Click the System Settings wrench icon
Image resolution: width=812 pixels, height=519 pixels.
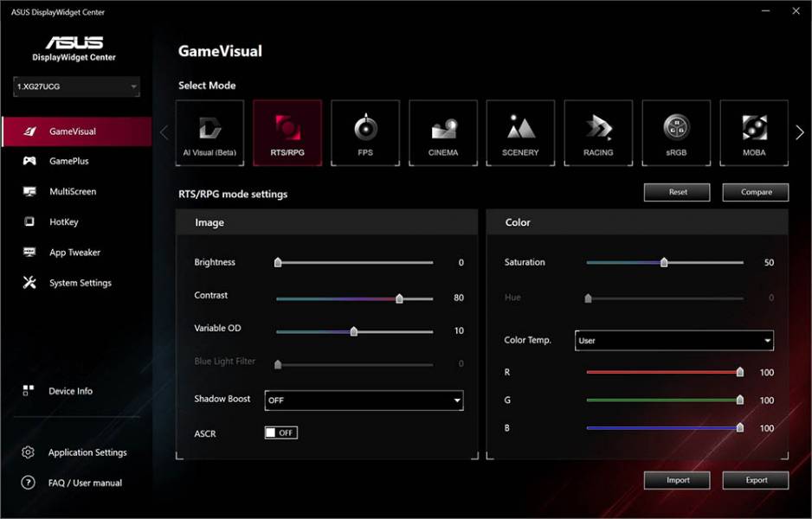click(29, 283)
